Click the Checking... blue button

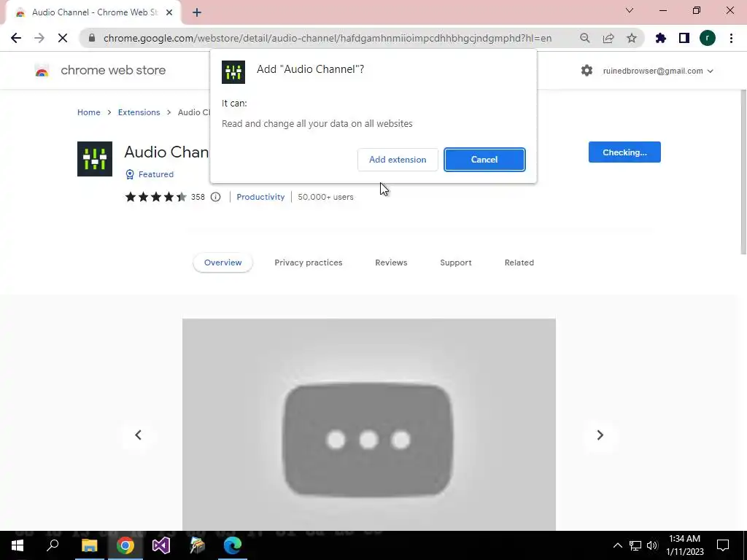click(624, 152)
